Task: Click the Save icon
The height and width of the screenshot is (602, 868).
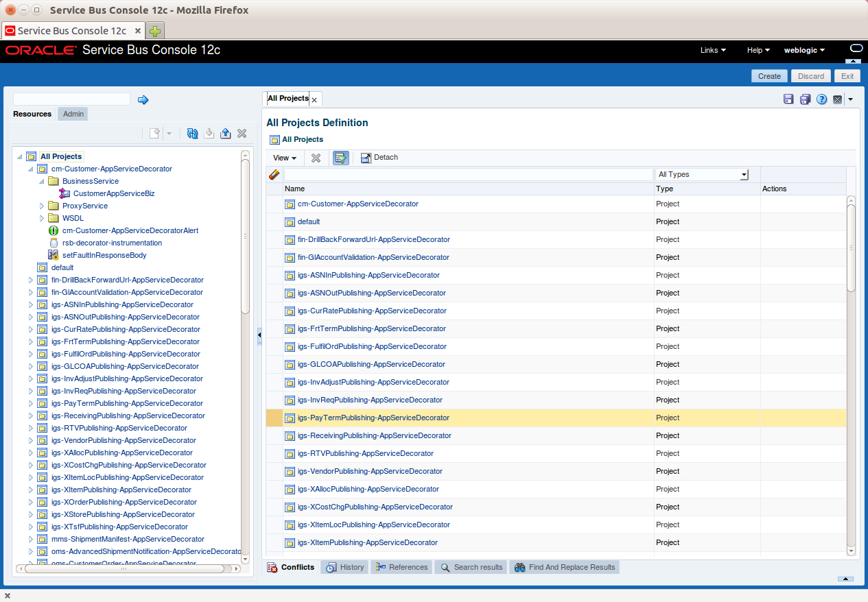Action: (789, 99)
